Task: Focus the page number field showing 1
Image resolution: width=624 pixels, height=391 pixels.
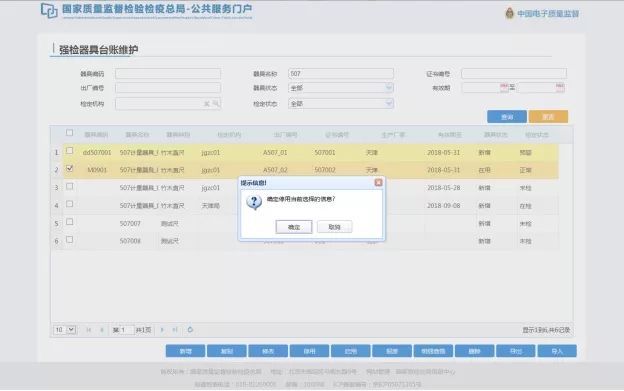Action: 127,330
